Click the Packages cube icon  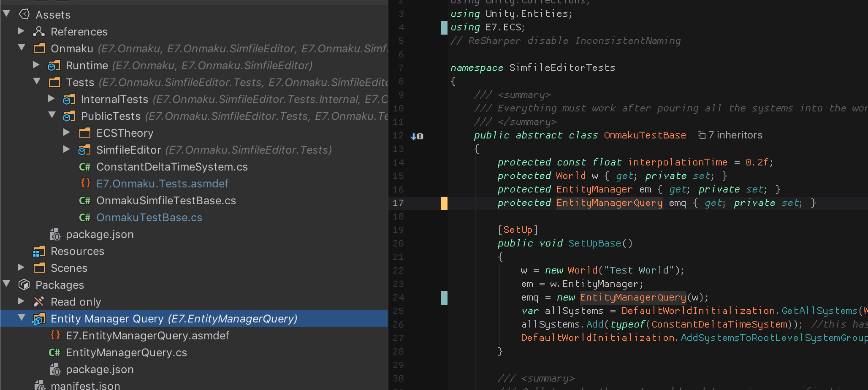click(x=25, y=284)
